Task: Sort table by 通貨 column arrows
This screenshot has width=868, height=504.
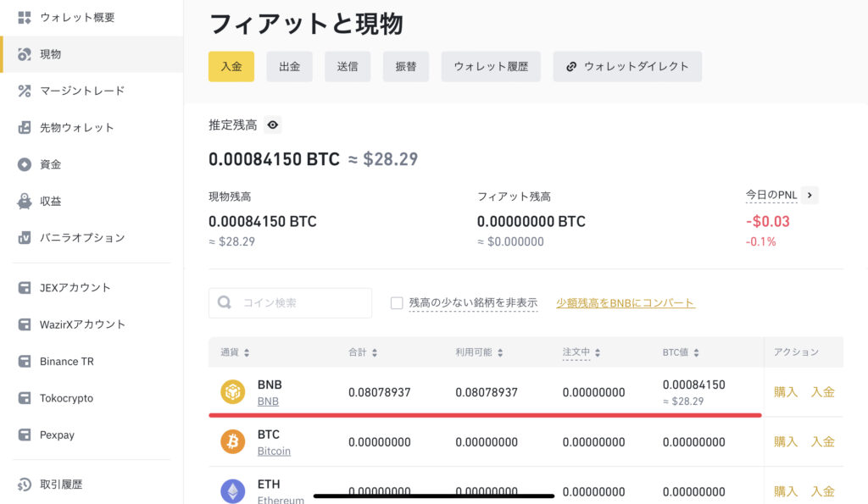Action: point(247,352)
